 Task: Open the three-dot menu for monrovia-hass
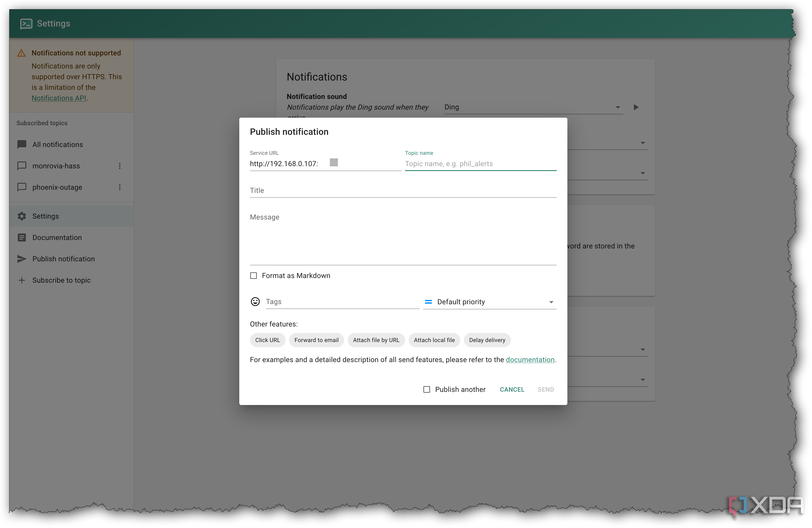[120, 166]
